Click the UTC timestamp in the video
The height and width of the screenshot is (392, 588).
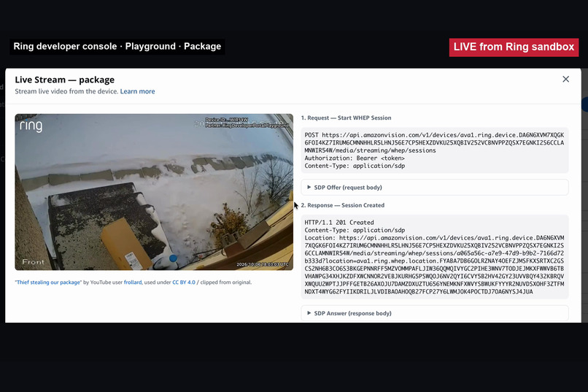(x=263, y=264)
